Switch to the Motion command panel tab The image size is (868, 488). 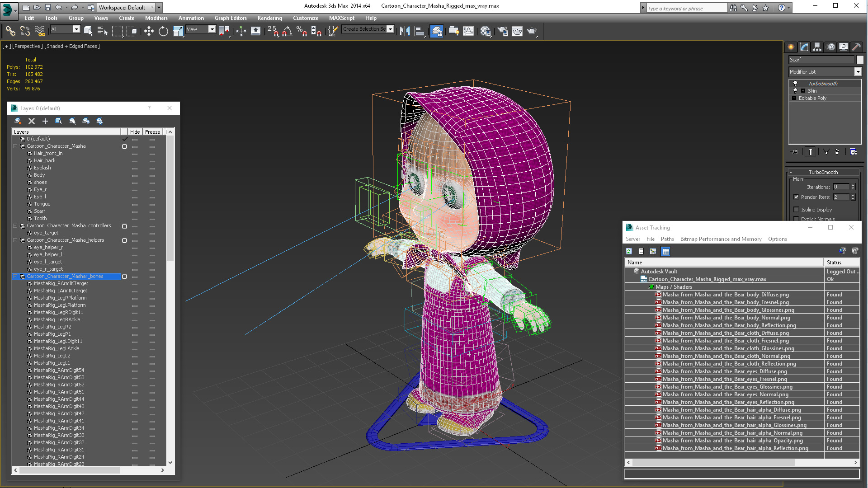[x=830, y=47]
